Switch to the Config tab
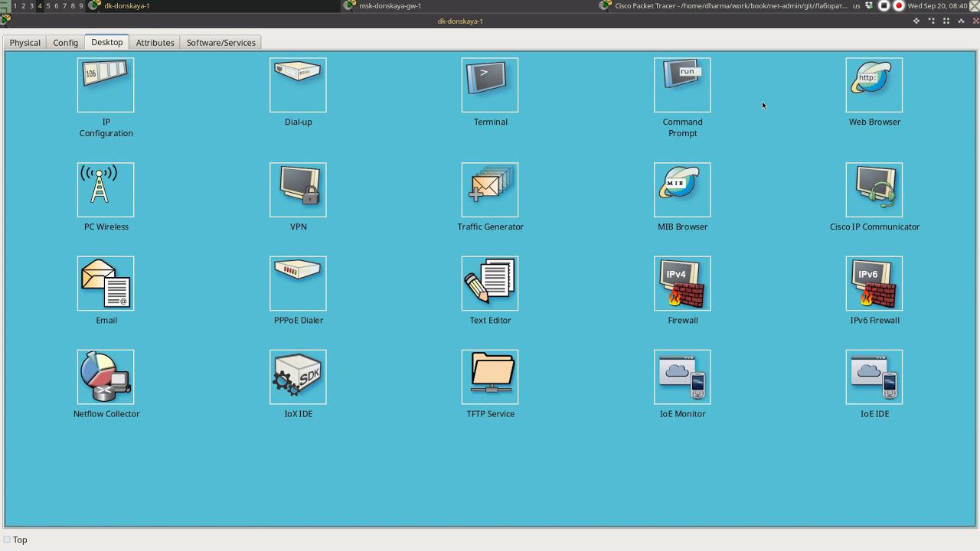This screenshot has width=980, height=551. (65, 43)
